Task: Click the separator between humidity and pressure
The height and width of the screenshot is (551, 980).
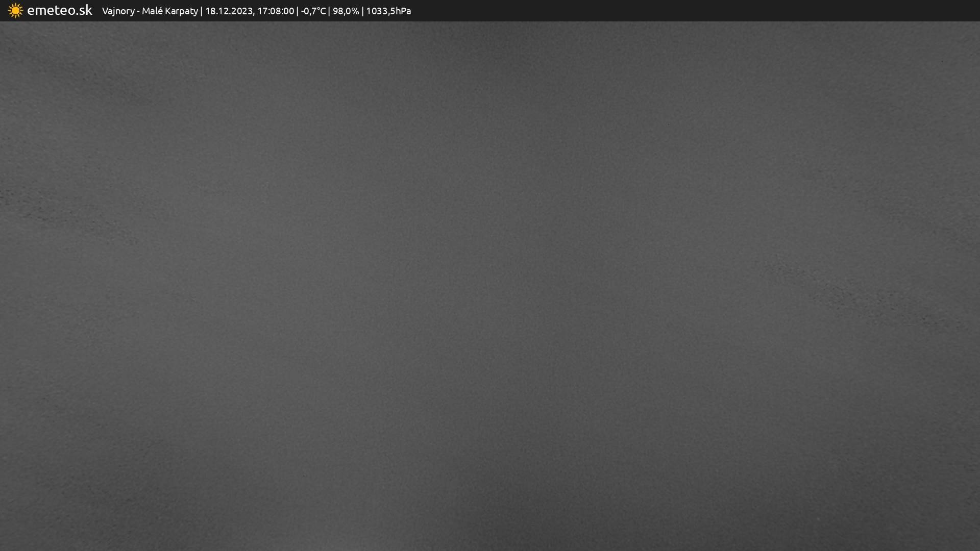Action: point(362,11)
